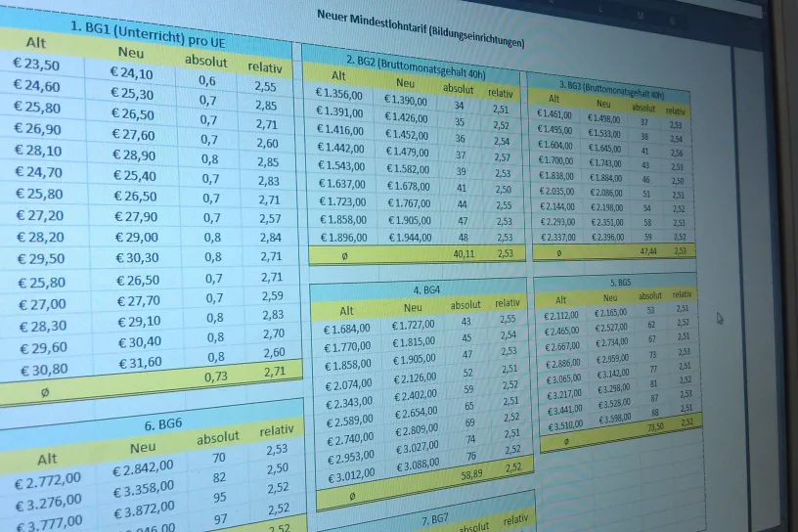Click BG4 average value "58,89"
This screenshot has height=532, width=798.
click(471, 474)
